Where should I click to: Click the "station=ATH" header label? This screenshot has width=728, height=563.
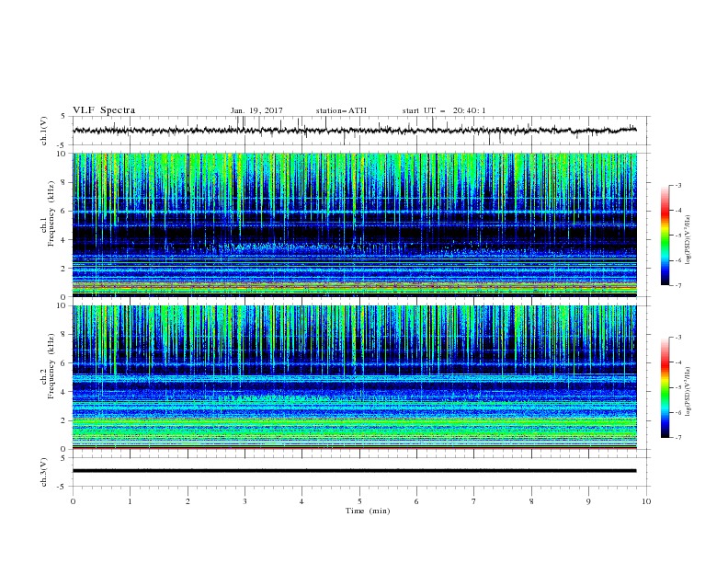coord(341,110)
